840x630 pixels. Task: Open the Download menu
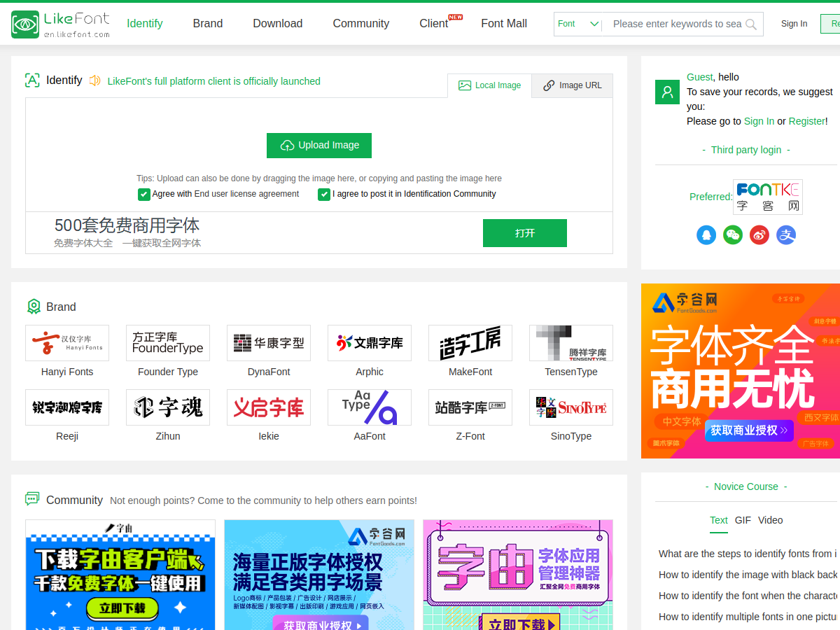278,23
